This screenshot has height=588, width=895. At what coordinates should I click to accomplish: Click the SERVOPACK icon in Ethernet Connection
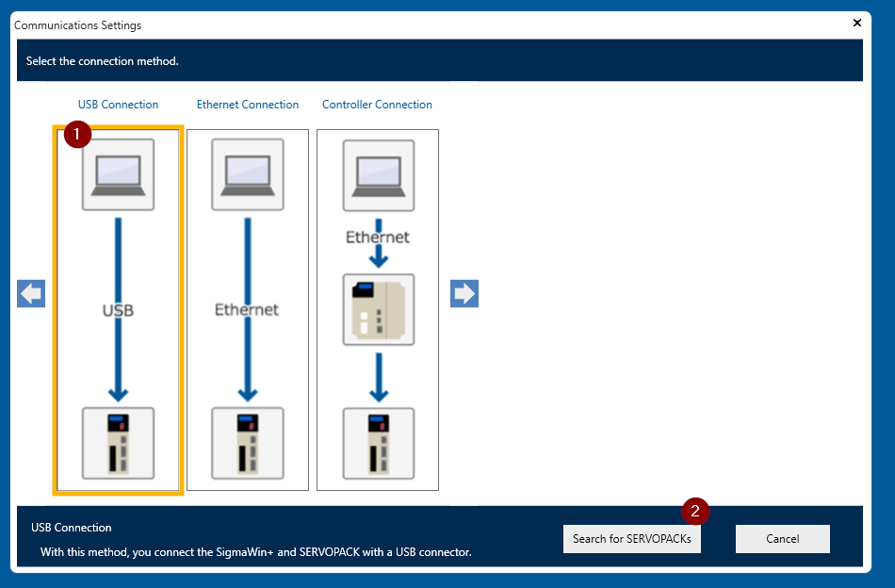pos(248,443)
